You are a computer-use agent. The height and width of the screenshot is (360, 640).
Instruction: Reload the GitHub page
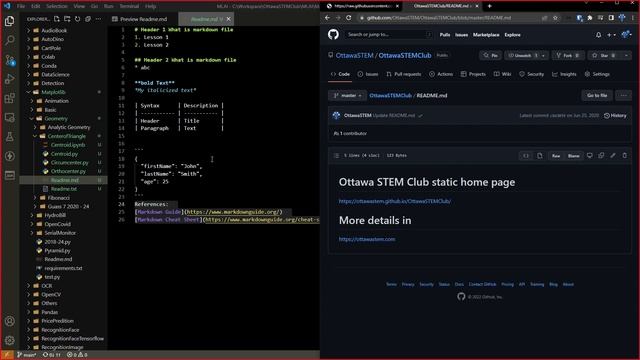pos(349,18)
